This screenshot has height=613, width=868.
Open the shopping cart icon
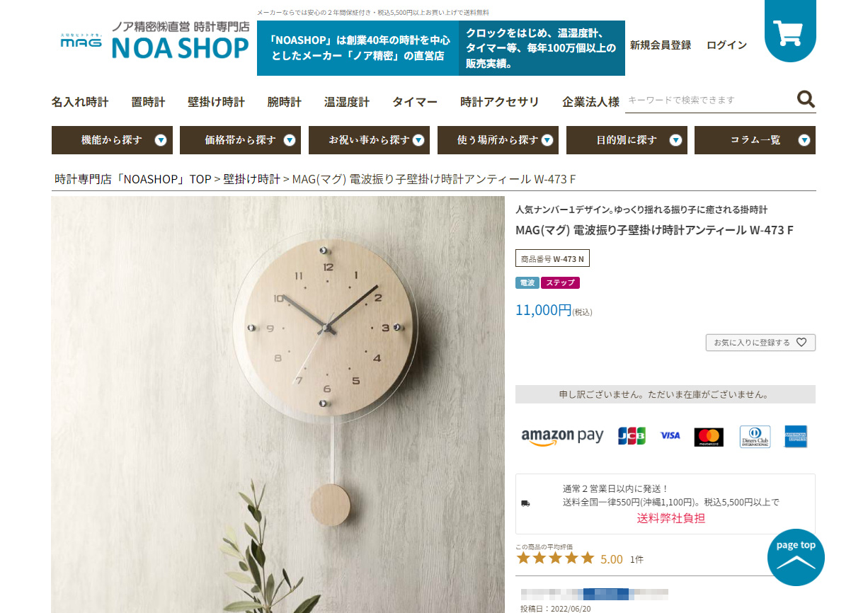790,30
